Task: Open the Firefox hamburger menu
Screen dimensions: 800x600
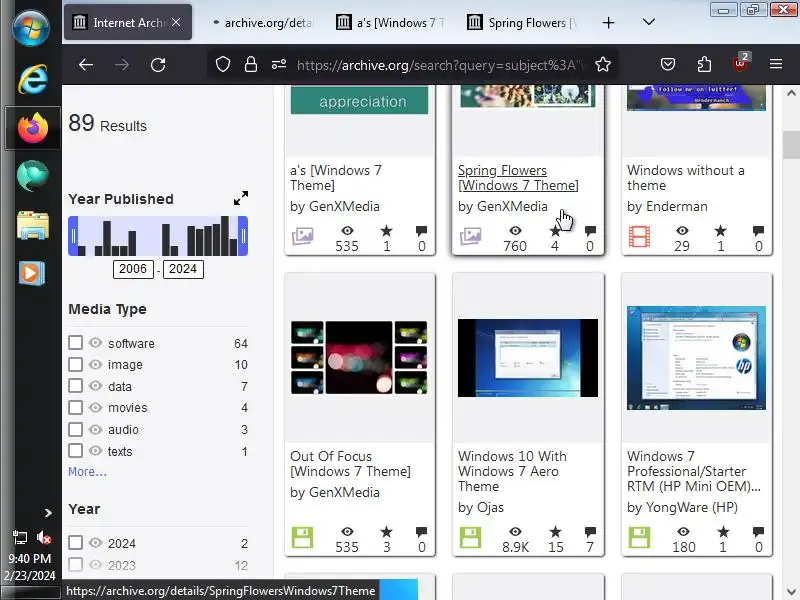Action: point(776,64)
